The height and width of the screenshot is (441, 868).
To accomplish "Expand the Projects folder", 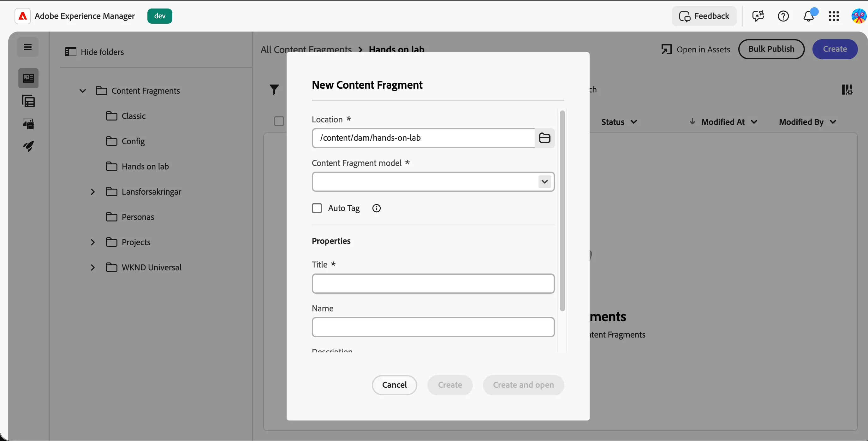I will [x=93, y=242].
